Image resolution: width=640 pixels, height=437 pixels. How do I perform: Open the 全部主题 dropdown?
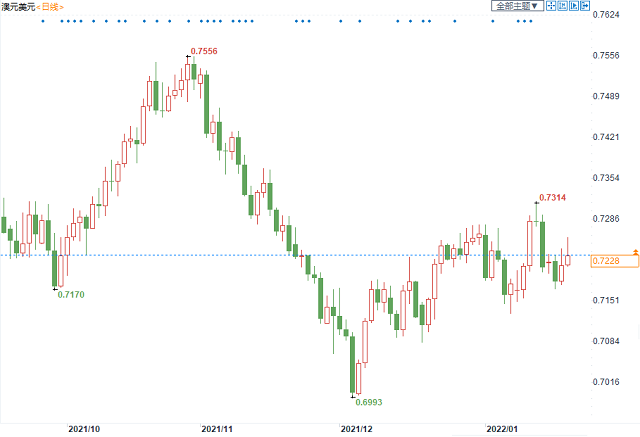click(516, 6)
